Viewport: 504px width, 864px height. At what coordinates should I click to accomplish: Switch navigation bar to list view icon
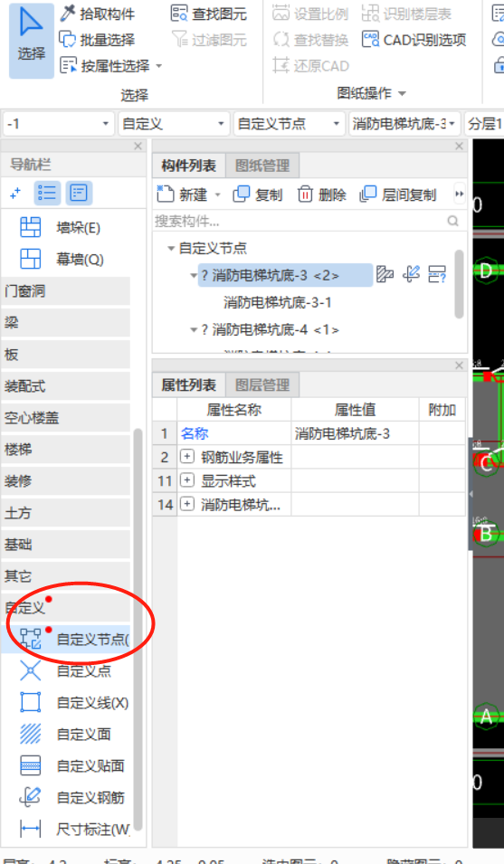pos(47,193)
